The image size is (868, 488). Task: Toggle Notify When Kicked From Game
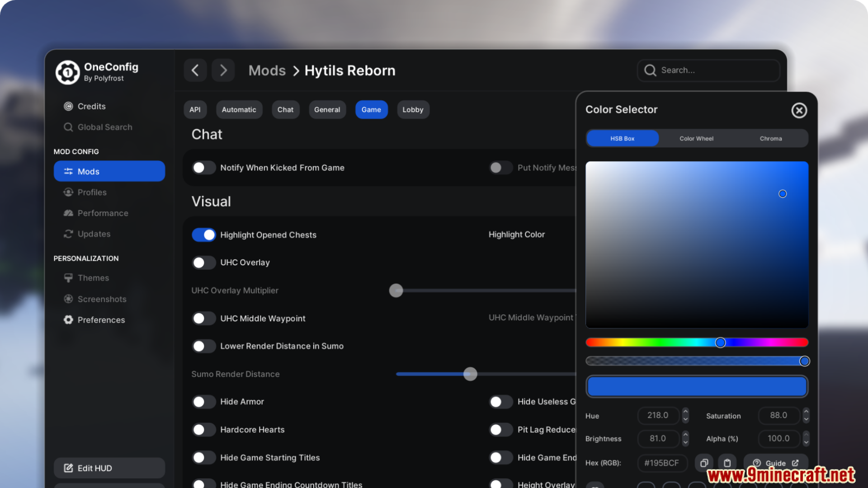[x=203, y=168]
